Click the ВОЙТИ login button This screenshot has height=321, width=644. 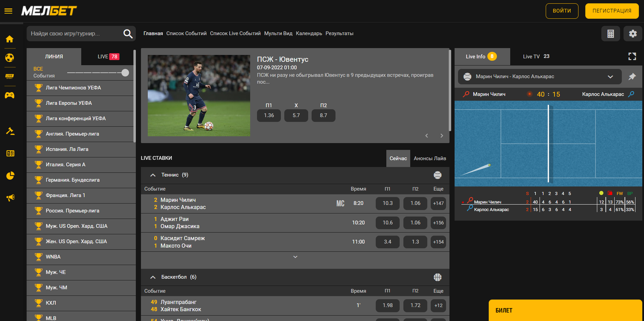[x=562, y=11]
